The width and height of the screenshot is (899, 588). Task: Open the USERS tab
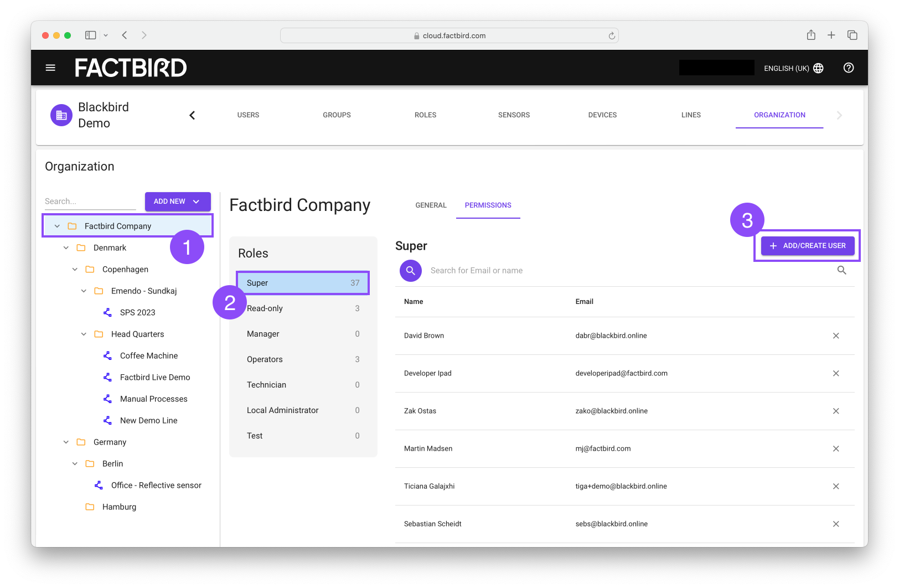(248, 115)
